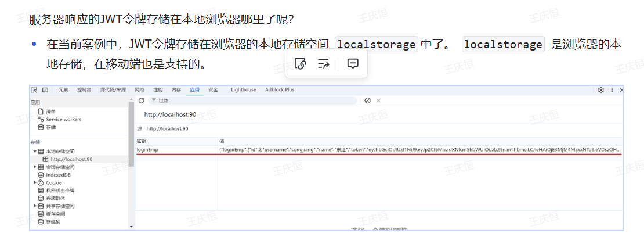Screen dimensions: 644x237
Task: Click the storage refresh icon
Action: (x=141, y=100)
